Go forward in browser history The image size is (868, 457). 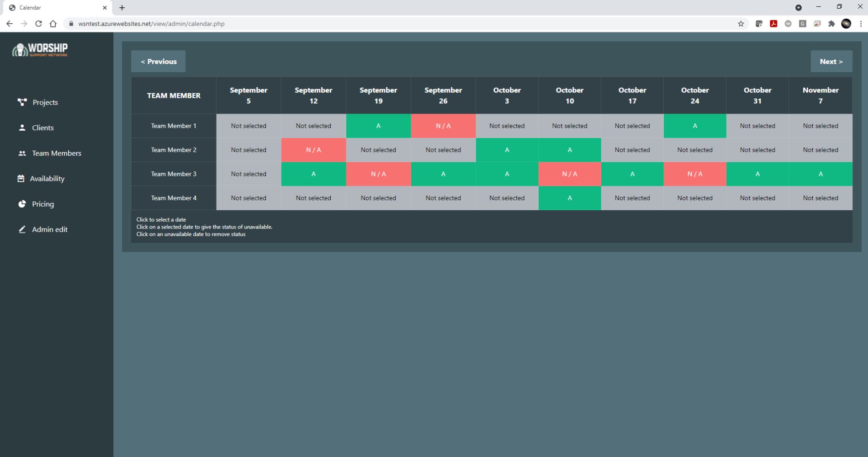click(x=24, y=24)
